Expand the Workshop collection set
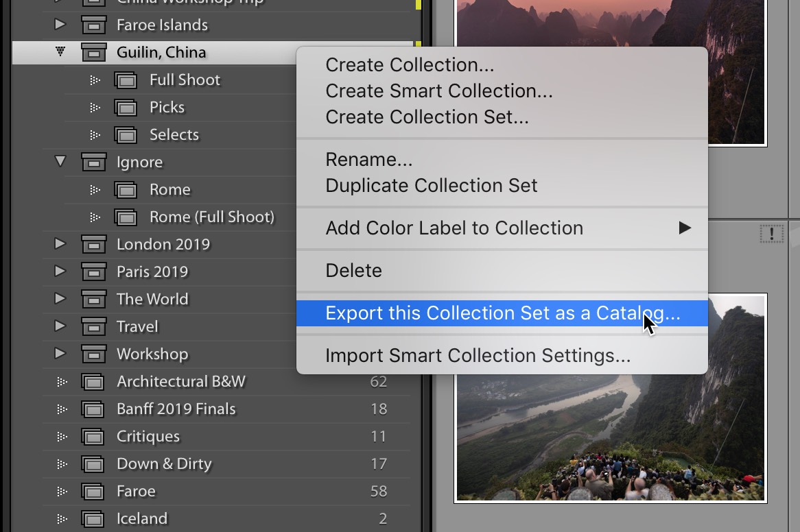 point(60,354)
